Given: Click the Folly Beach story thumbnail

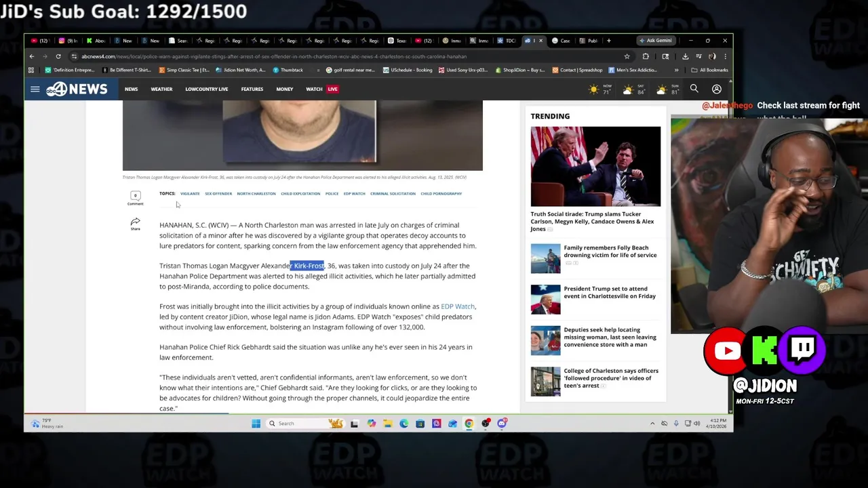Looking at the screenshot, I should 545,259.
